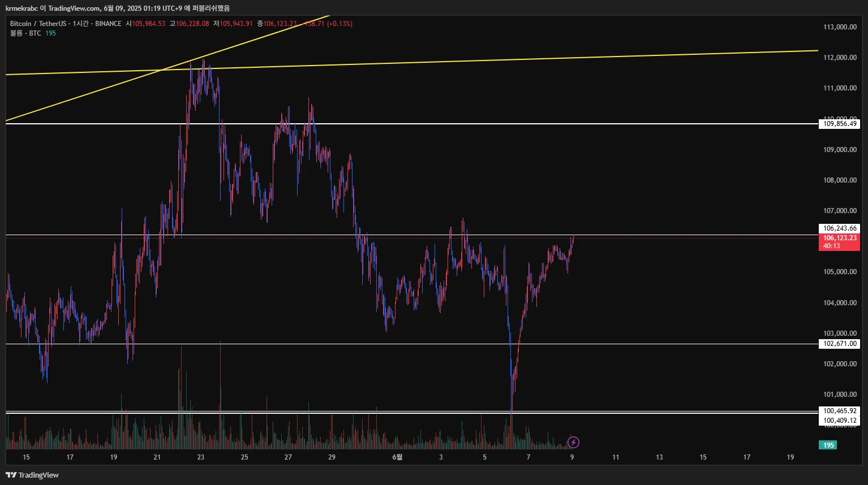The image size is (868, 485).
Task: Click date 23 on the time axis
Action: (x=201, y=457)
